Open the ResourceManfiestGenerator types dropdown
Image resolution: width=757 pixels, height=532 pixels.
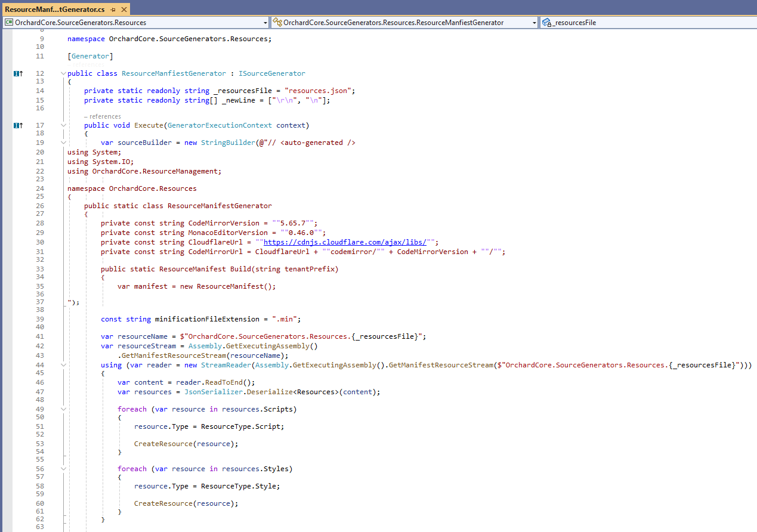pos(405,22)
